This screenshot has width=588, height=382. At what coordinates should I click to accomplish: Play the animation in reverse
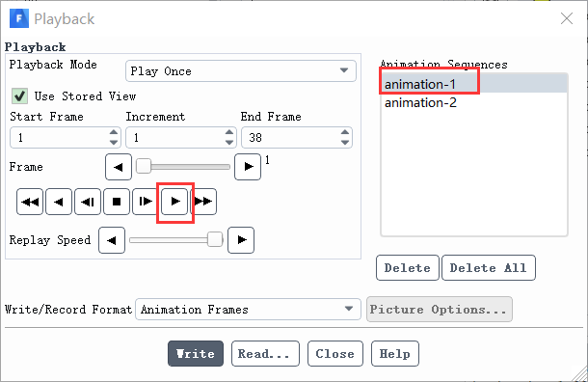59,202
